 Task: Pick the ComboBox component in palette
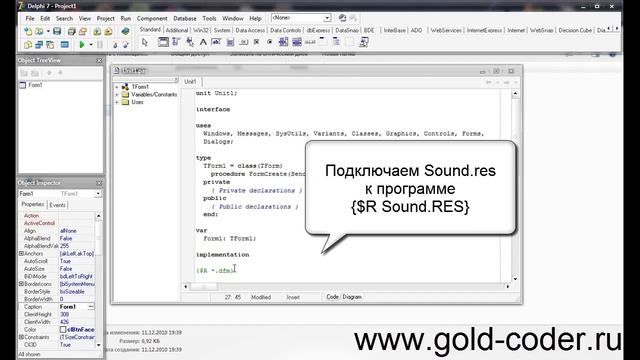(x=297, y=42)
